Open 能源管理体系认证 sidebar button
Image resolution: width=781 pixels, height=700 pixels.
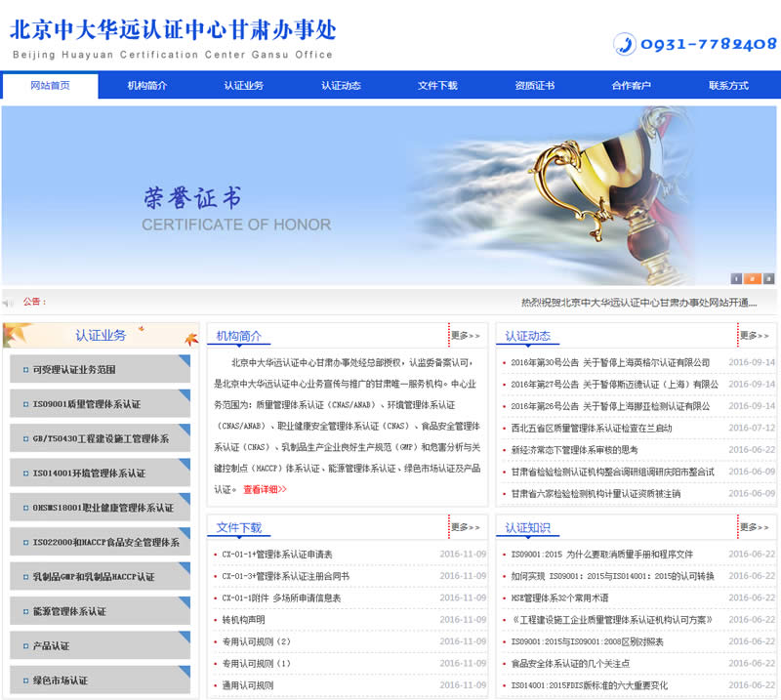click(x=100, y=612)
